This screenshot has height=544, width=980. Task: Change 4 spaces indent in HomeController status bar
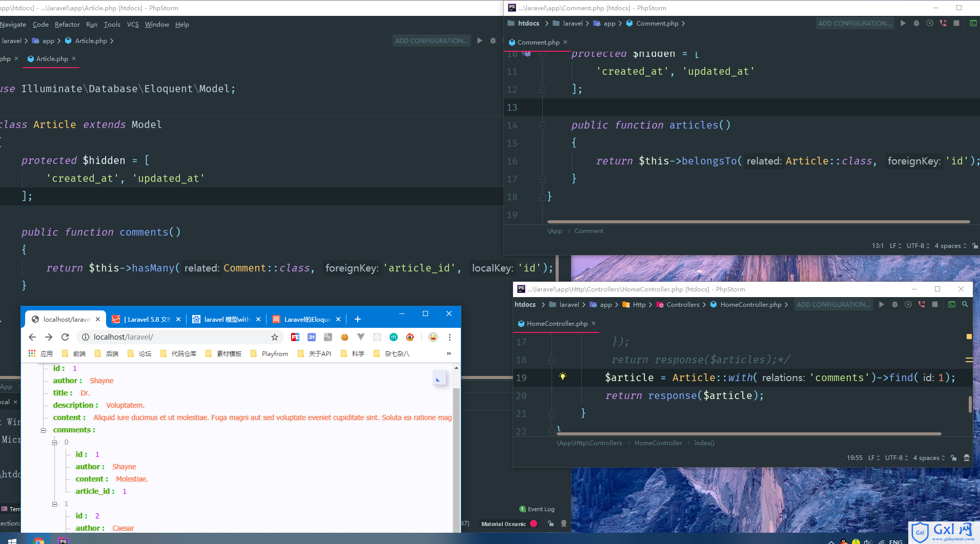point(929,457)
